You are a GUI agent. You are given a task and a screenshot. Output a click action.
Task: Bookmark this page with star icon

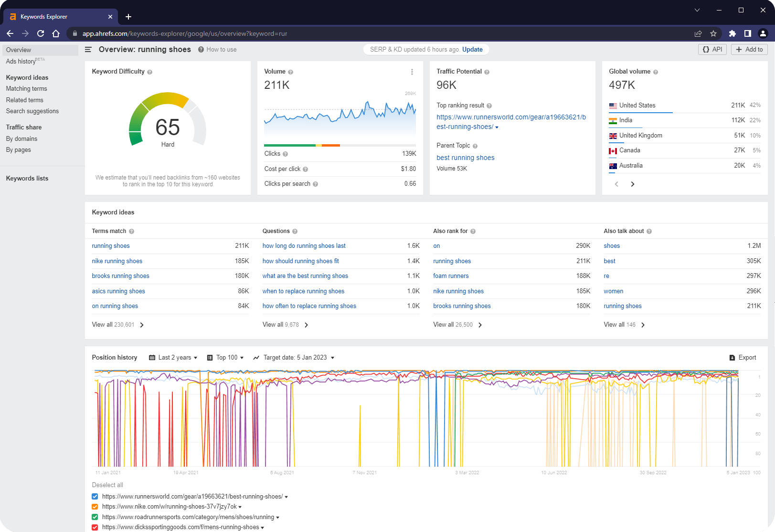[x=713, y=33]
